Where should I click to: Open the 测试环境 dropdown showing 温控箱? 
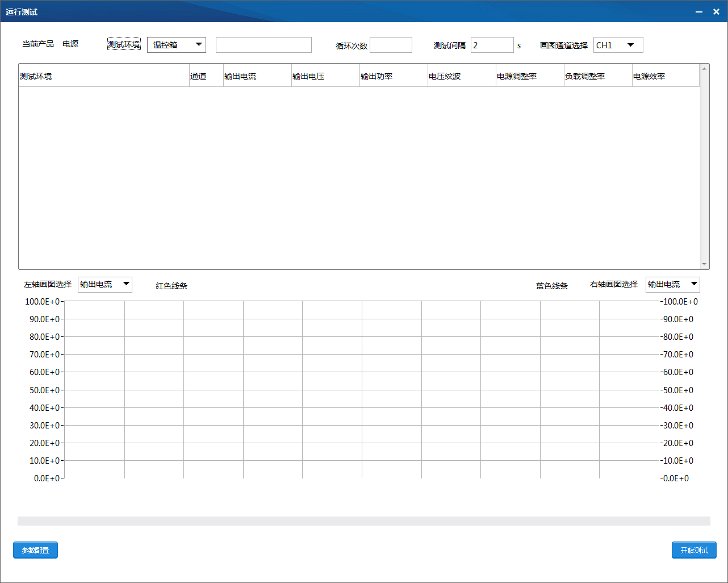[x=177, y=45]
